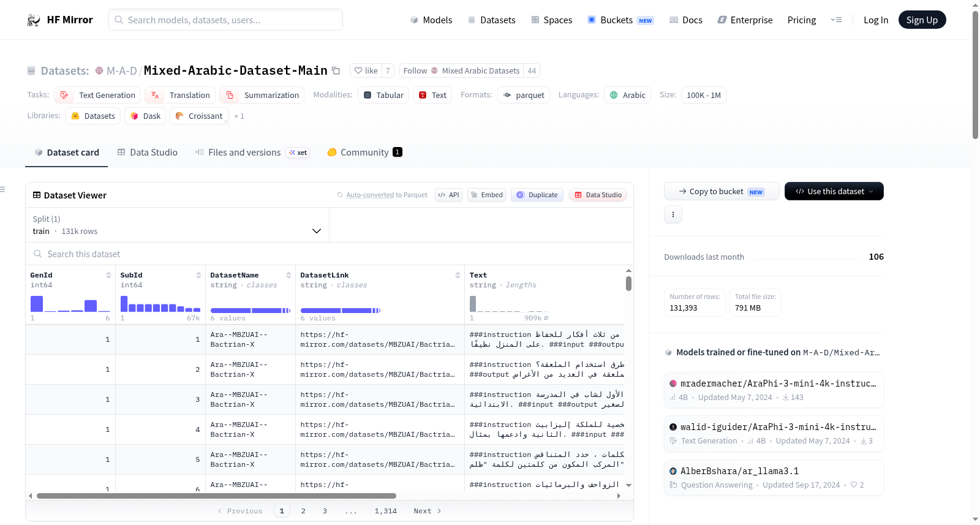
Task: Open the navigation overflow menu icon
Action: [836, 20]
